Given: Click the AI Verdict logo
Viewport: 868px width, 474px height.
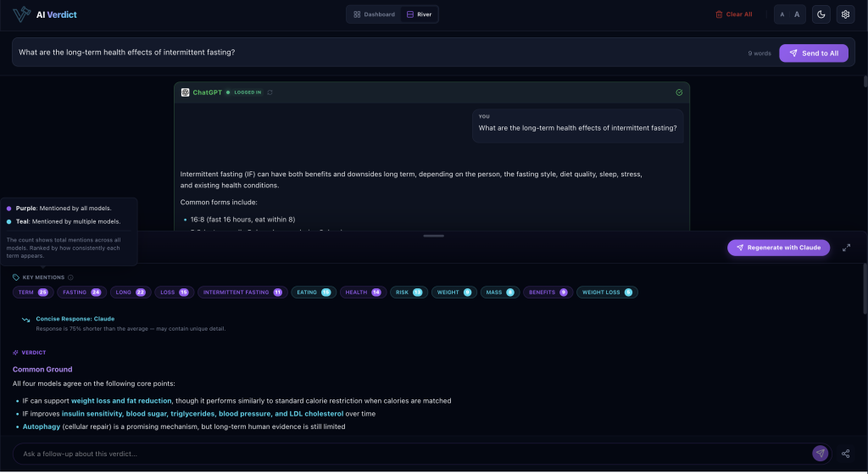Looking at the screenshot, I should click(45, 14).
